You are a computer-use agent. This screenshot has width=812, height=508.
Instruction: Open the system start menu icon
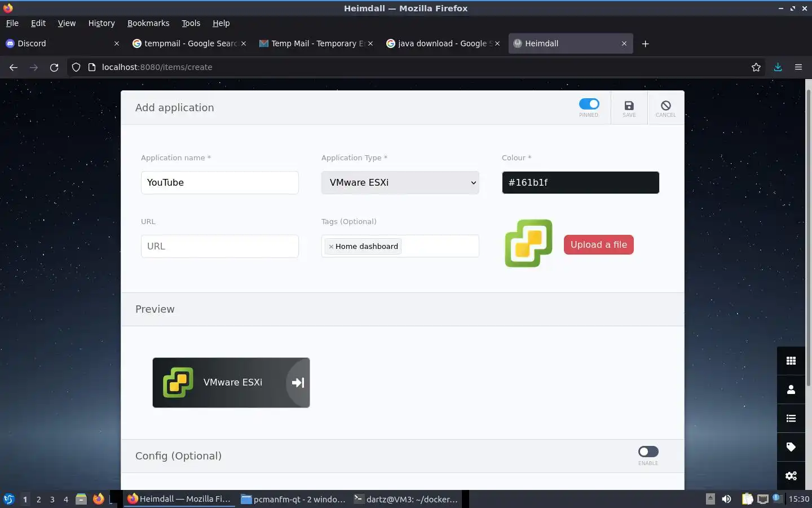pyautogui.click(x=8, y=499)
